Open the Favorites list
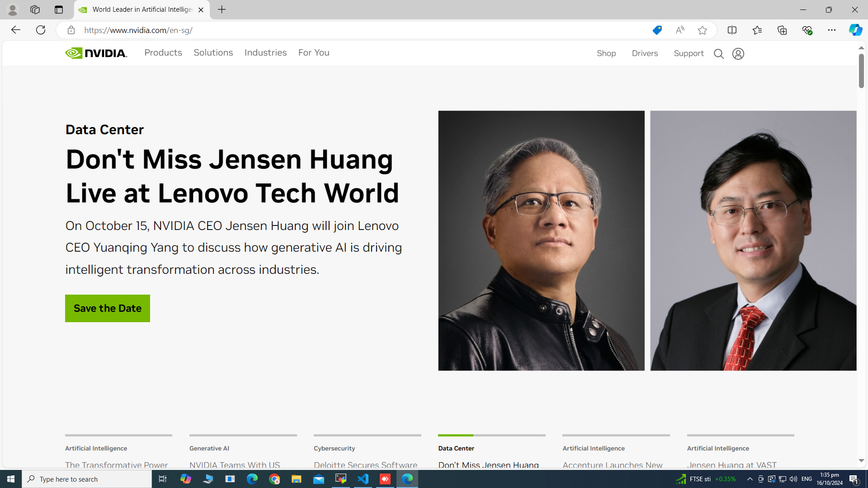The height and width of the screenshot is (488, 868). pyautogui.click(x=757, y=30)
